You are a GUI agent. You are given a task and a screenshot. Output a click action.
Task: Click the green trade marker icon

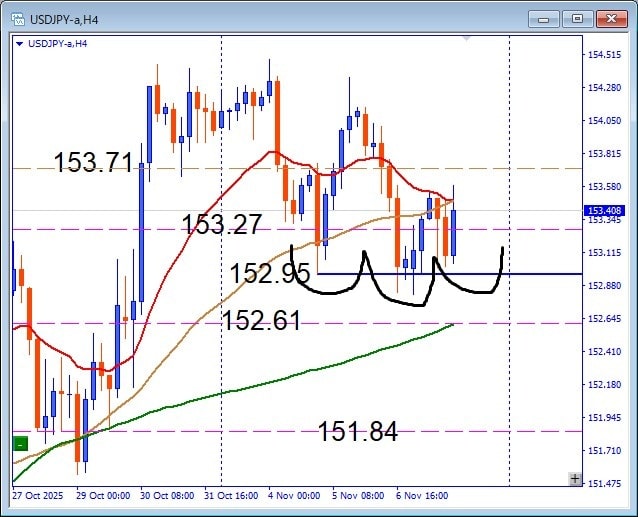click(x=20, y=444)
